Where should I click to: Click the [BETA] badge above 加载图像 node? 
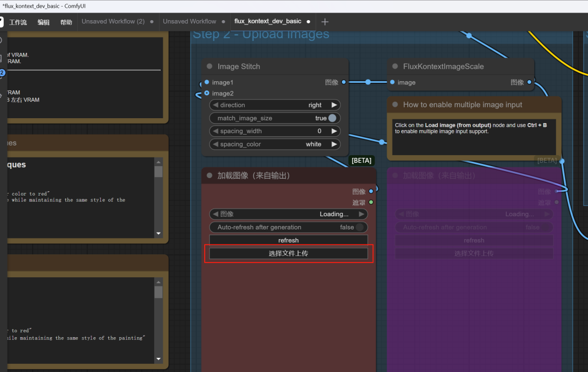coord(362,161)
